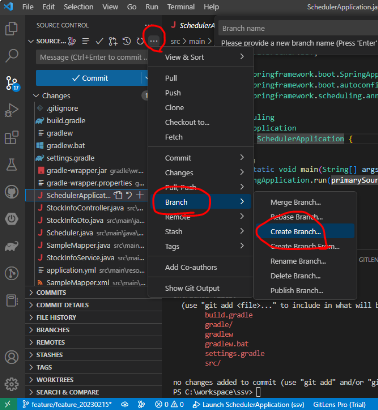
Task: Open the GitLens icon in activity bar
Action: pyautogui.click(x=12, y=273)
